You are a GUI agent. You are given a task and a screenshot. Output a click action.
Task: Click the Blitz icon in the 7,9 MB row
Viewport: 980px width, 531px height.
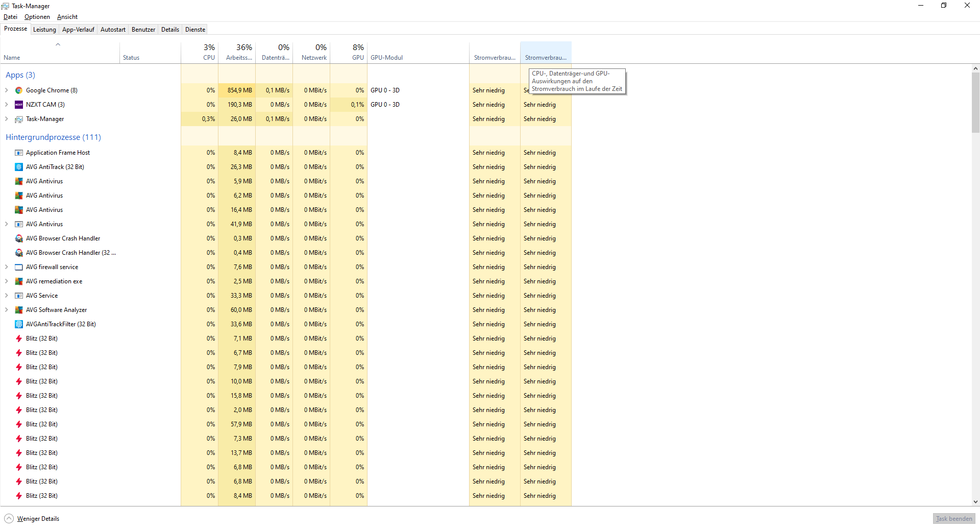(19, 367)
